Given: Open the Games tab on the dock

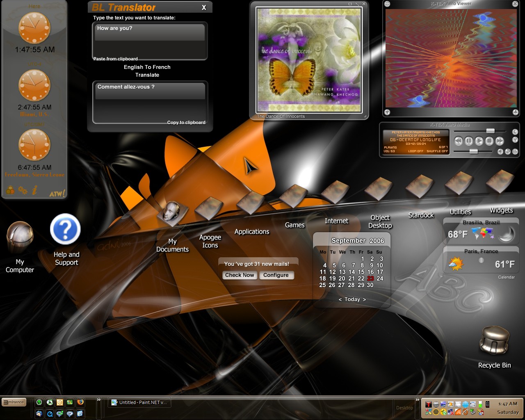Looking at the screenshot, I should [295, 225].
